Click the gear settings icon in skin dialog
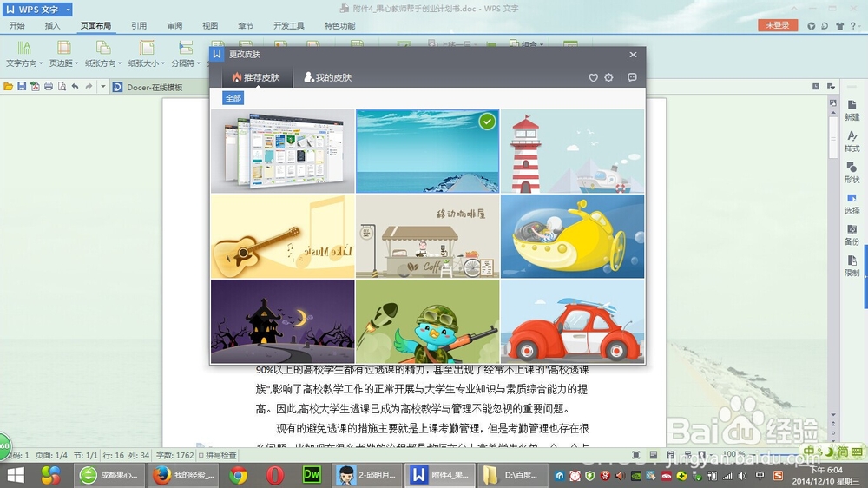Viewport: 868px width, 488px height. tap(608, 77)
